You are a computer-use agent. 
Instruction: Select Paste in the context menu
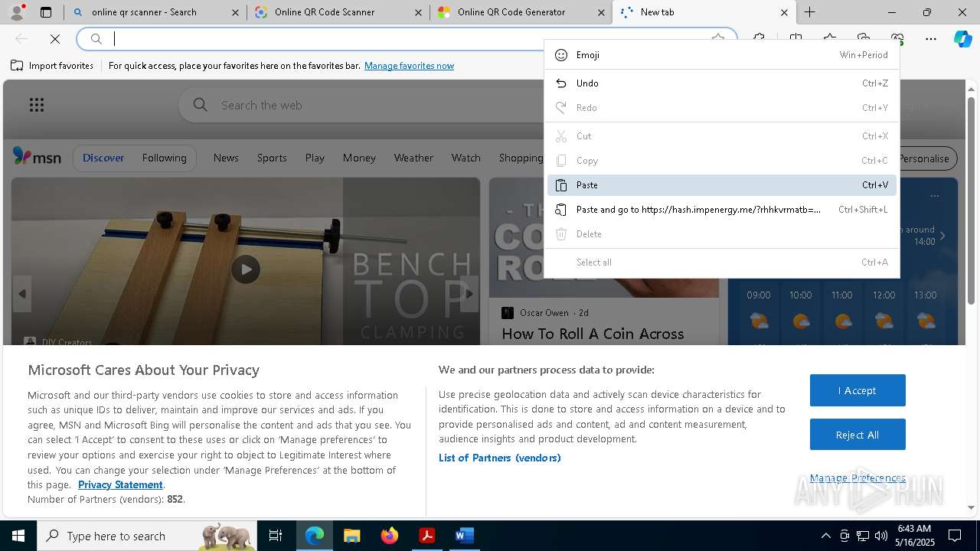click(721, 185)
